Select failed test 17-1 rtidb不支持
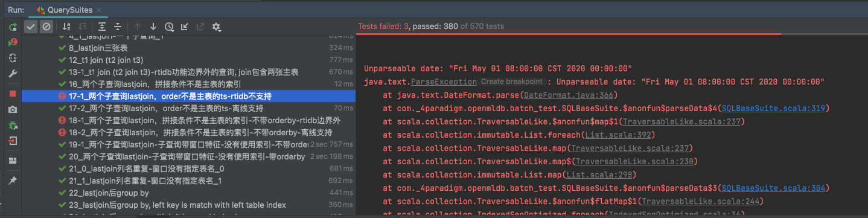This screenshot has height=218, width=868. tap(188, 96)
